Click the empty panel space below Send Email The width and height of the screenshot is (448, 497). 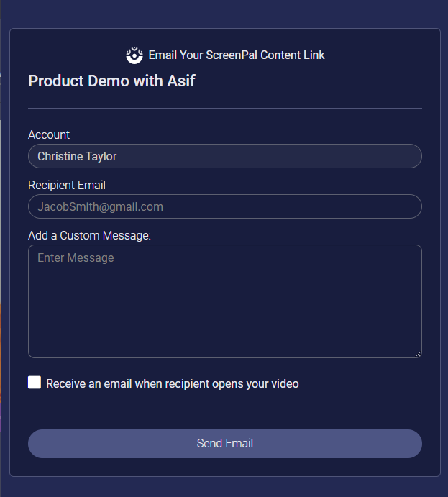[224, 467]
